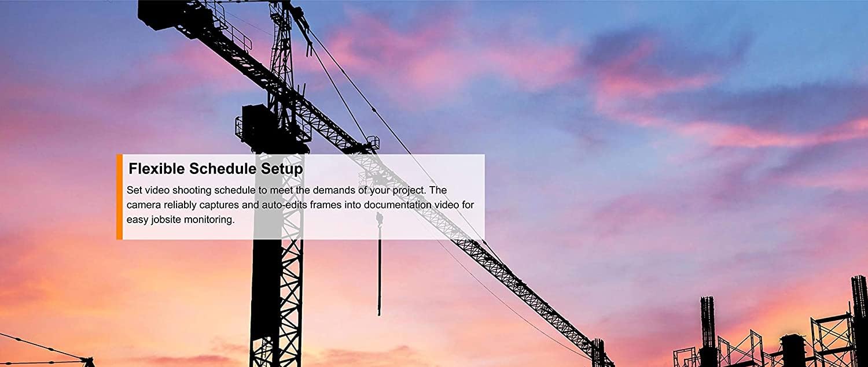Click the Flexible Schedule Setup heading
This screenshot has width=868, height=367.
tap(215, 169)
